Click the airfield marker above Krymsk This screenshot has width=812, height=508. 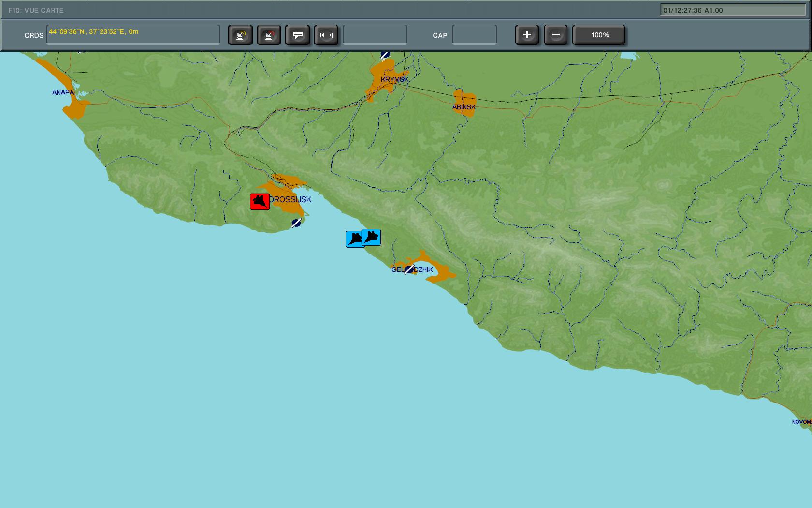pyautogui.click(x=385, y=55)
